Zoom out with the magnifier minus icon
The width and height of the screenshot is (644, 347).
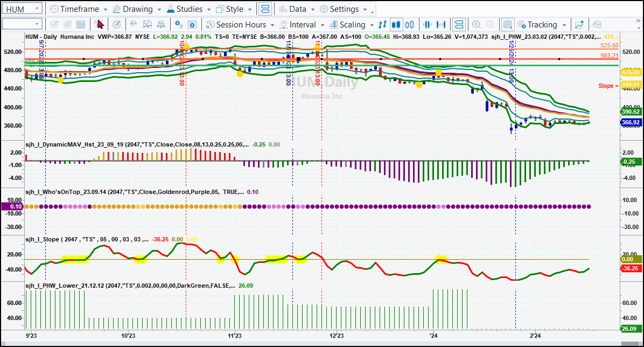tap(490, 25)
